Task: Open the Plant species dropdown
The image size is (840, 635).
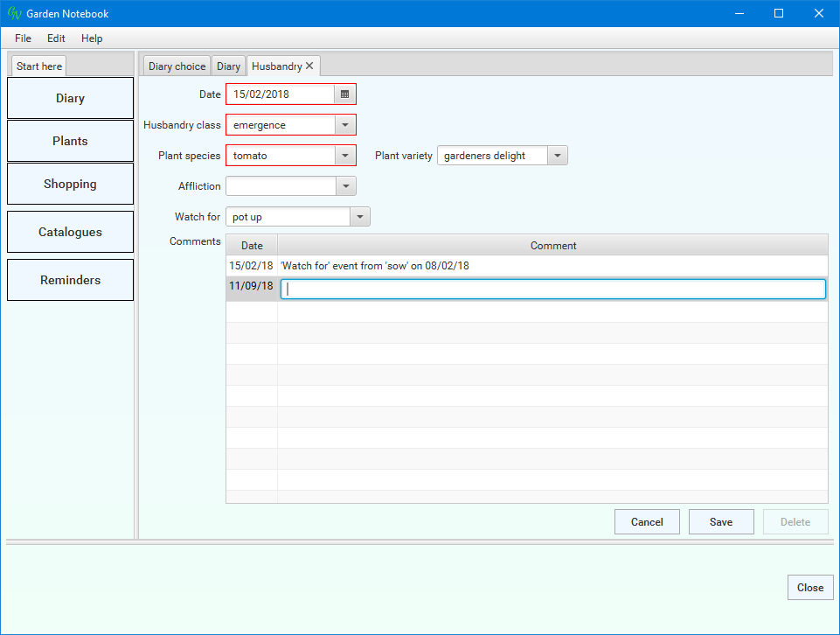Action: tap(345, 156)
